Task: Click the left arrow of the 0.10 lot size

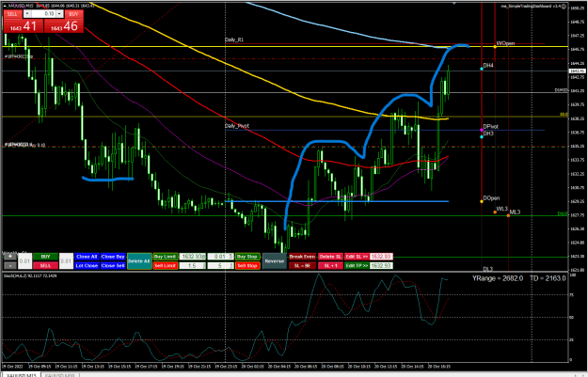Action: pyautogui.click(x=27, y=14)
